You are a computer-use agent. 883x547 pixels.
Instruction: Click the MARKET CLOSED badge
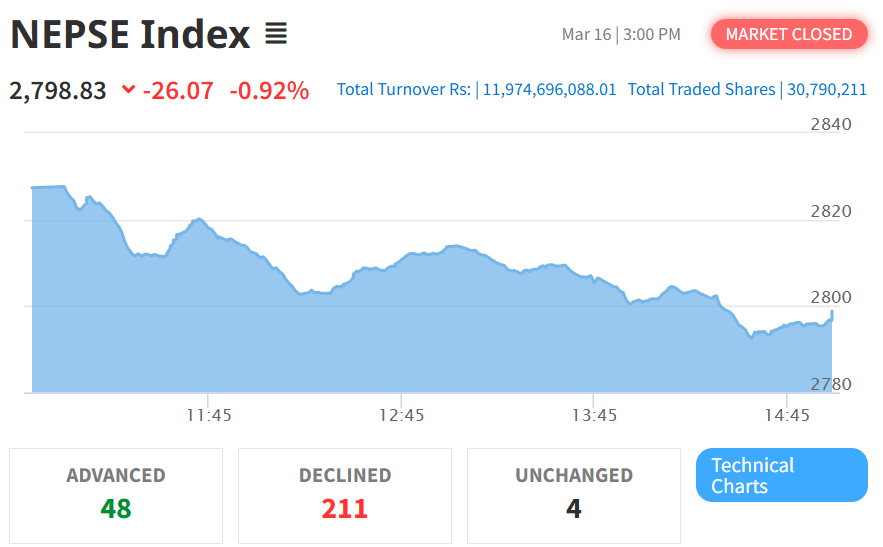(x=789, y=34)
